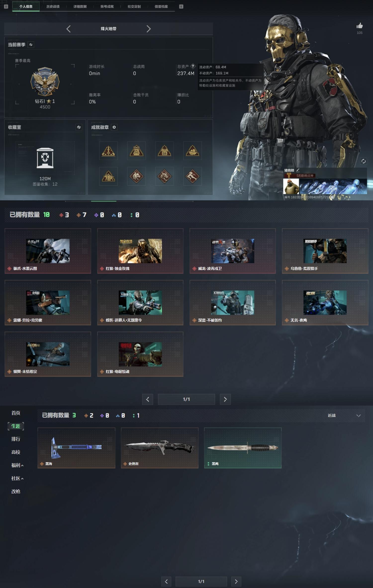Go to next page of melee weapons

236,582
